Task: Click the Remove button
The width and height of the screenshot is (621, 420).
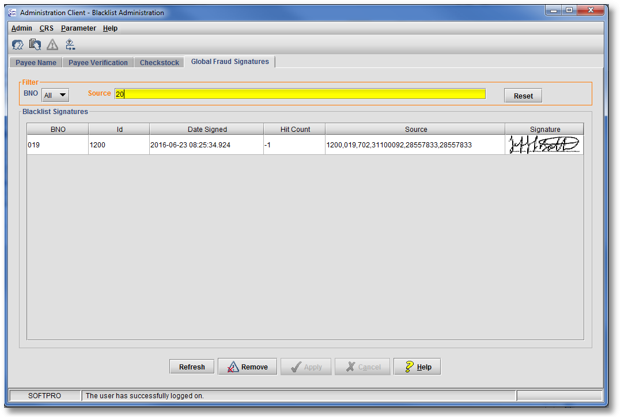Action: point(246,367)
